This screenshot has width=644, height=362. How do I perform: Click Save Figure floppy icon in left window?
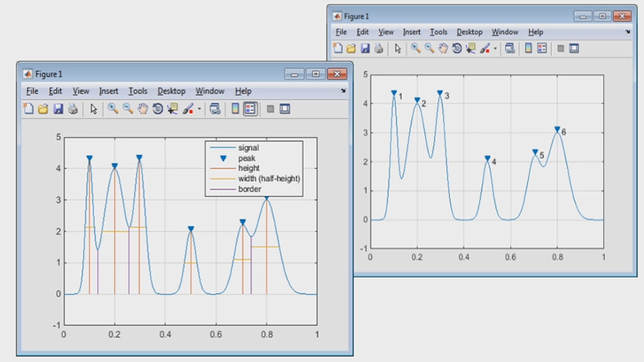coord(58,109)
